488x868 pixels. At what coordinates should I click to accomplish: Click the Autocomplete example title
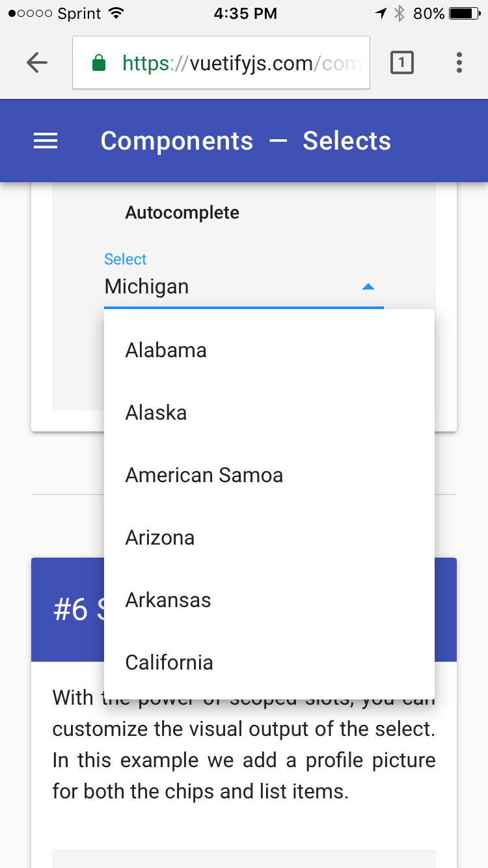[x=182, y=212]
